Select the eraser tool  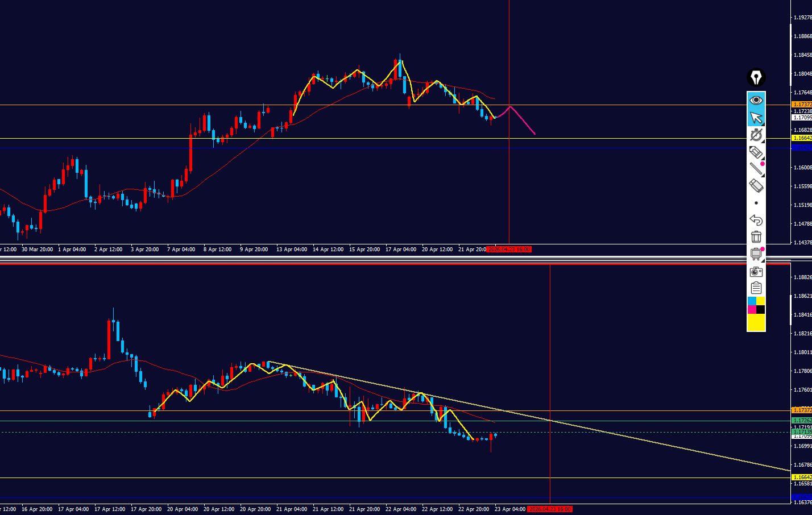pos(756,185)
